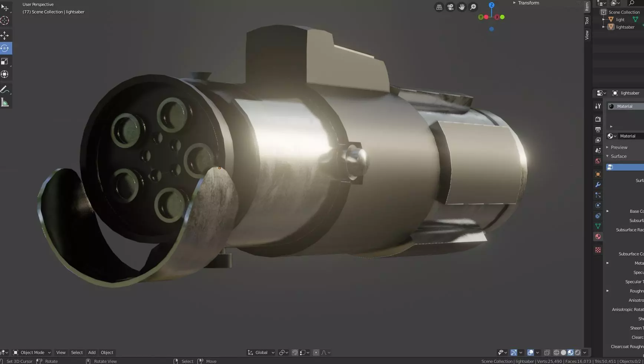This screenshot has width=644, height=364.
Task: Activate the Transform tool
Action: 5,74
